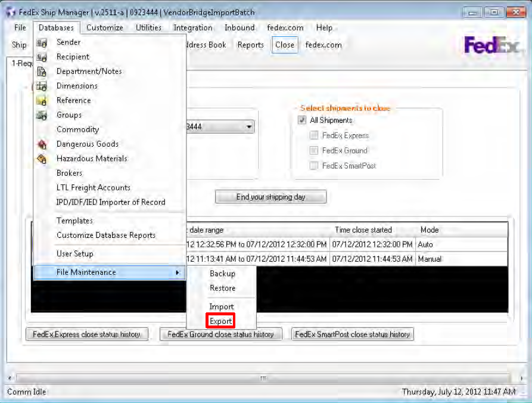Open the Customize menu
The width and height of the screenshot is (532, 403).
(x=104, y=27)
